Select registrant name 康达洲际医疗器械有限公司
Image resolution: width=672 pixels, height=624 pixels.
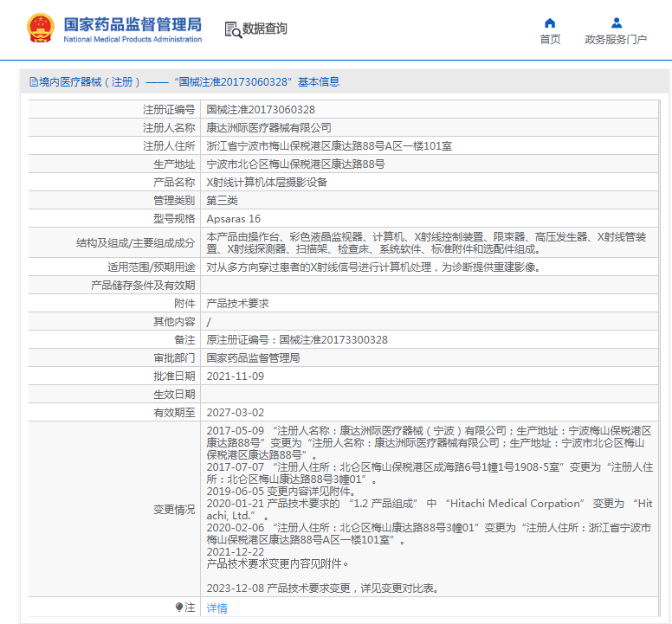268,127
